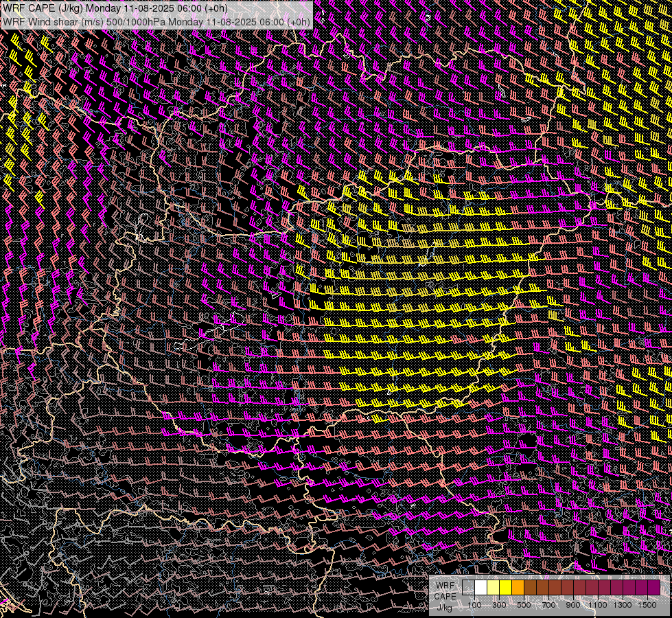The image size is (672, 618).
Task: Click the 'CAPE' word in the legend
Action: point(445,596)
